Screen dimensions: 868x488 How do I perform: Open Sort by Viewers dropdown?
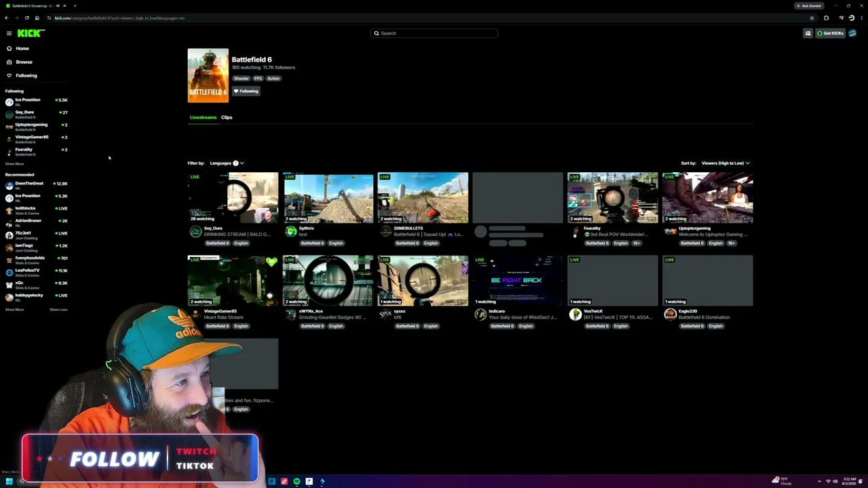point(726,163)
